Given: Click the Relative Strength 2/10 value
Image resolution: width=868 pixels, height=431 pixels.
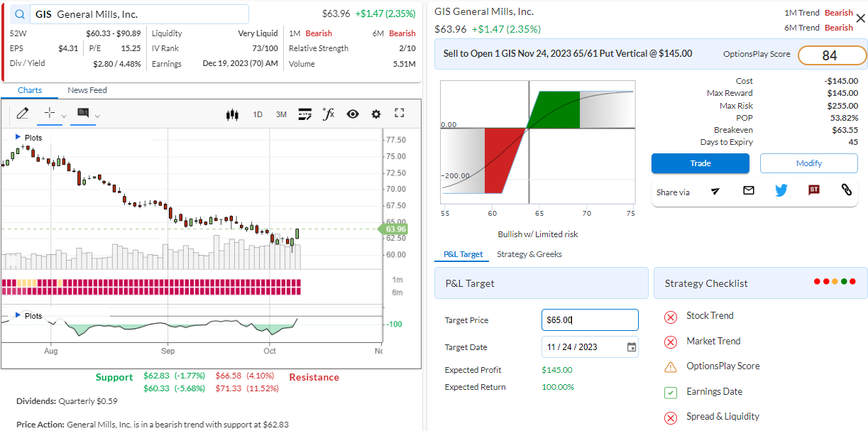Looking at the screenshot, I should pos(407,48).
